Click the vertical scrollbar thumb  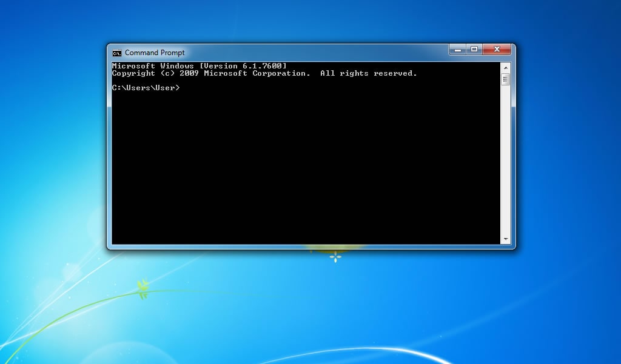(x=505, y=79)
